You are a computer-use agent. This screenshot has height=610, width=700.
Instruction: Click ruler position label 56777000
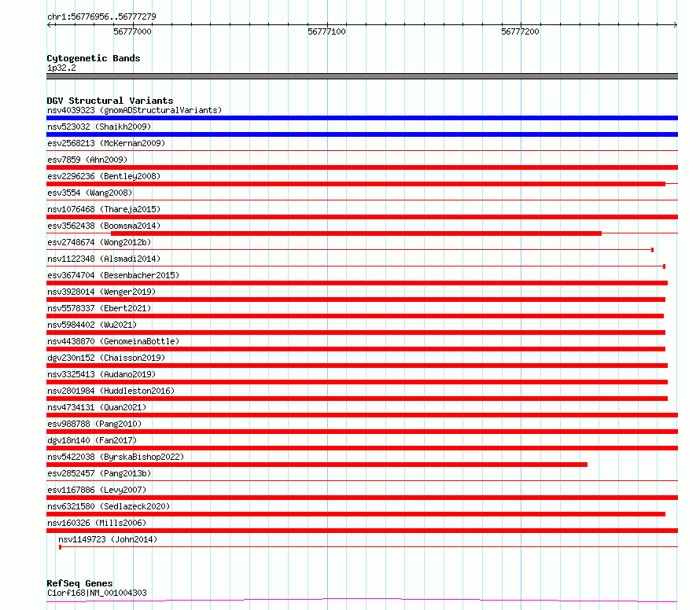[133, 31]
